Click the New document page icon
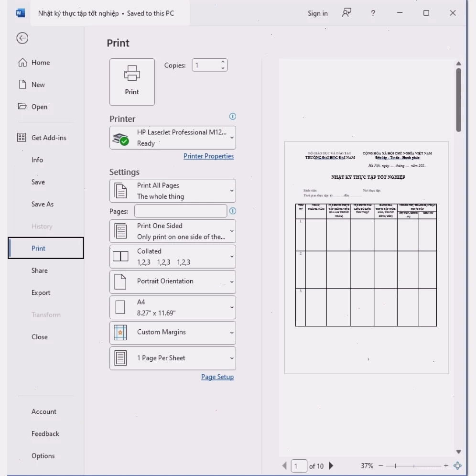This screenshot has width=476, height=476. (x=22, y=85)
